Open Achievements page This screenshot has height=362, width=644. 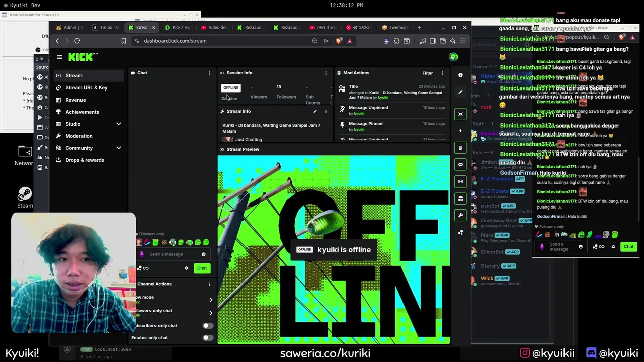[x=89, y=112]
